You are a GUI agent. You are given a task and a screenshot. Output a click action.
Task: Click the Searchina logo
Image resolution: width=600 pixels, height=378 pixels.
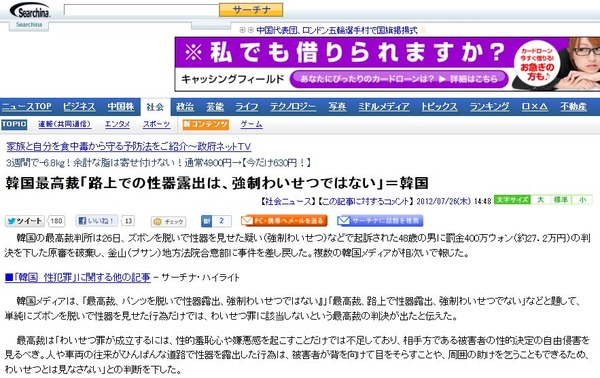pos(29,10)
